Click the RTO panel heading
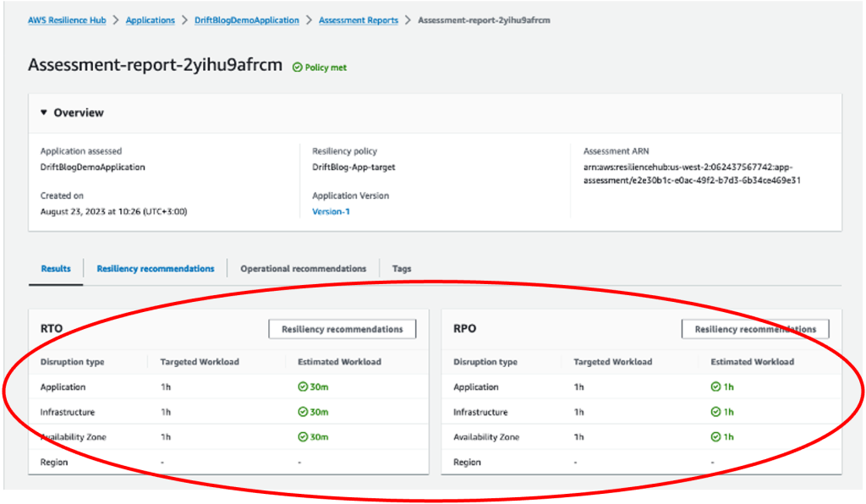Screen dimensions: 866x504 pos(52,328)
